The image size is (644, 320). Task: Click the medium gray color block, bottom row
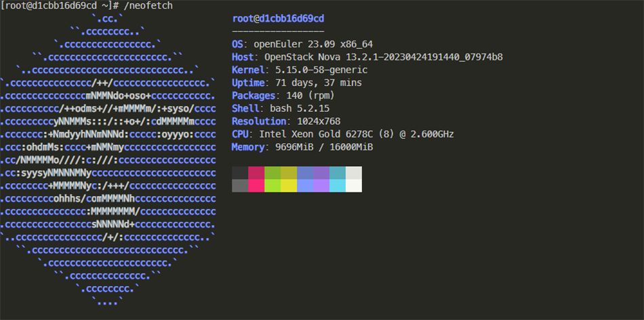pyautogui.click(x=240, y=186)
